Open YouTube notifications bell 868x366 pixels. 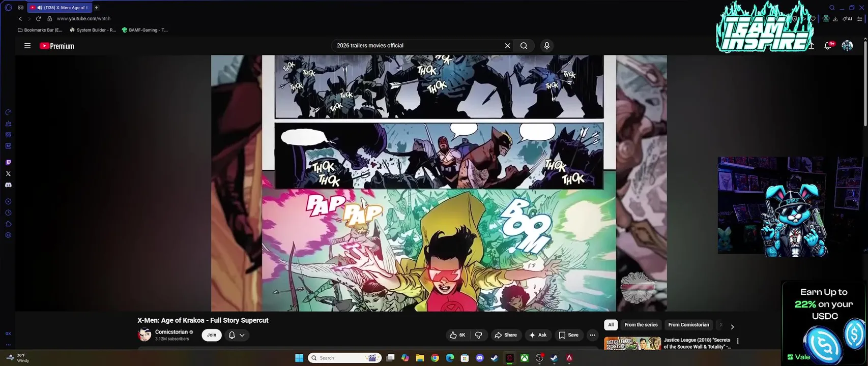[828, 46]
